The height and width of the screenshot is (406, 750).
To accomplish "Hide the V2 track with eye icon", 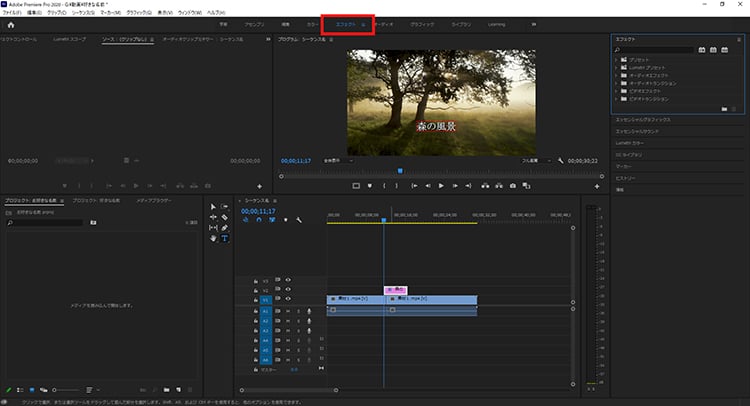I will point(288,289).
